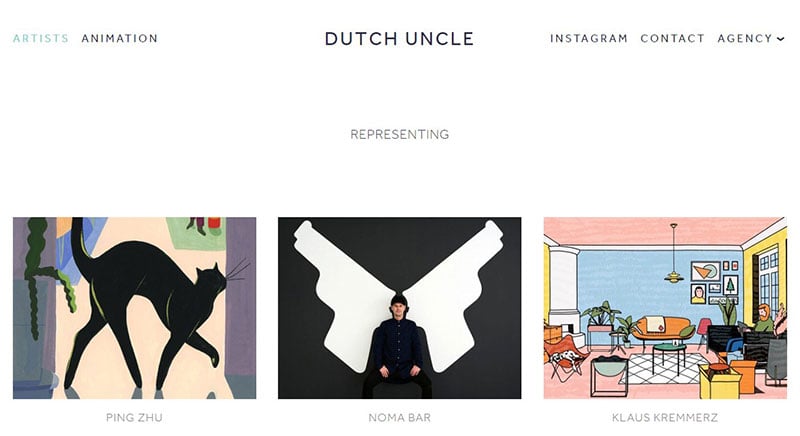Click the Klaus Kremmerz artist name

click(x=665, y=418)
